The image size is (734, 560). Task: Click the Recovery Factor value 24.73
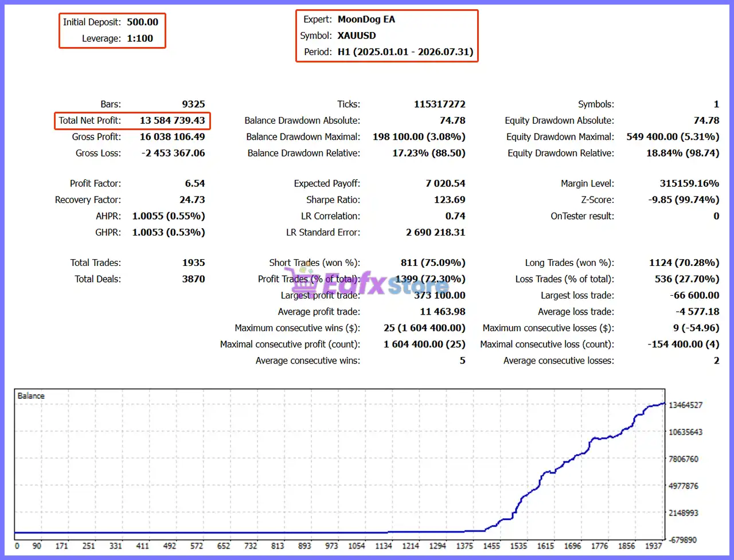(x=192, y=200)
